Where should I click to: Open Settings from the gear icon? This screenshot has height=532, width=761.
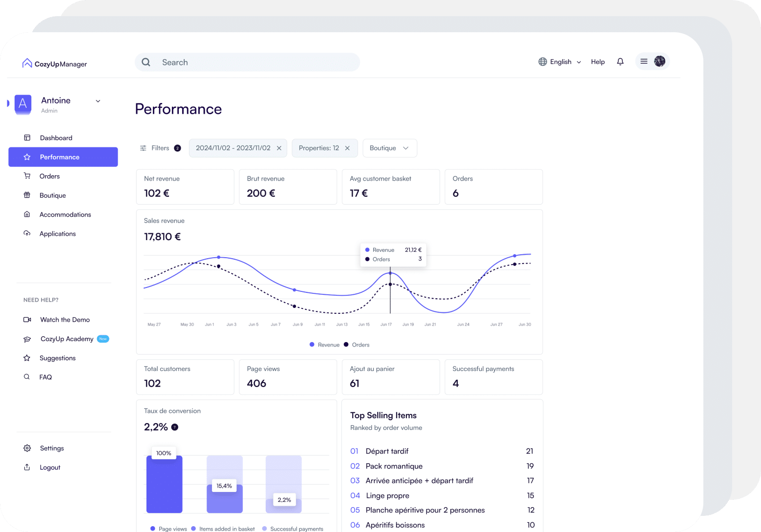[27, 448]
